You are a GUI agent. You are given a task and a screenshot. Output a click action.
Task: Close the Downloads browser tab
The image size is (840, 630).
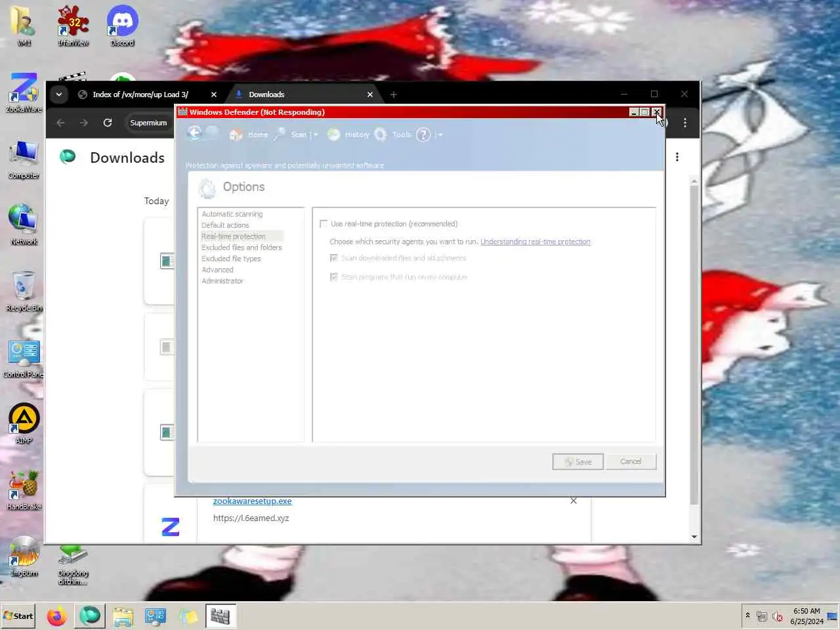coord(370,94)
